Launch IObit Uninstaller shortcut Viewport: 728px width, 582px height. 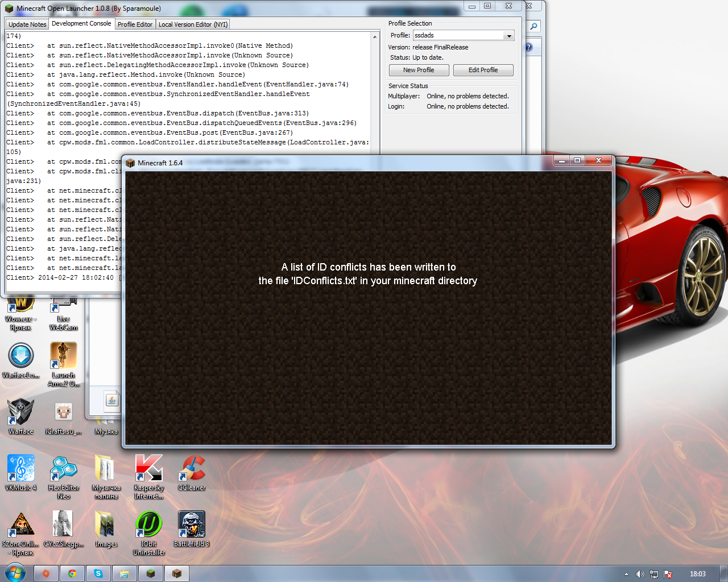149,533
